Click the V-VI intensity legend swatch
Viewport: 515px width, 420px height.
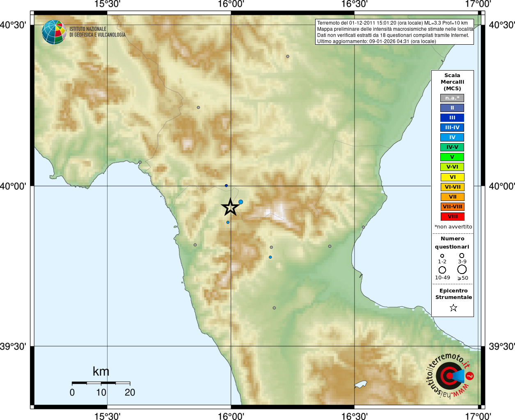452,167
